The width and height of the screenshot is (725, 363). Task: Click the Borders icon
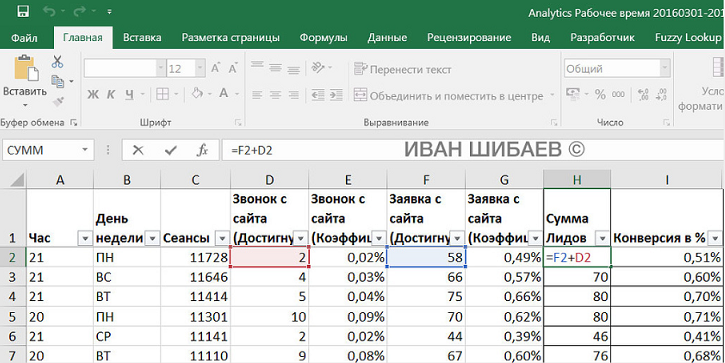[162, 94]
